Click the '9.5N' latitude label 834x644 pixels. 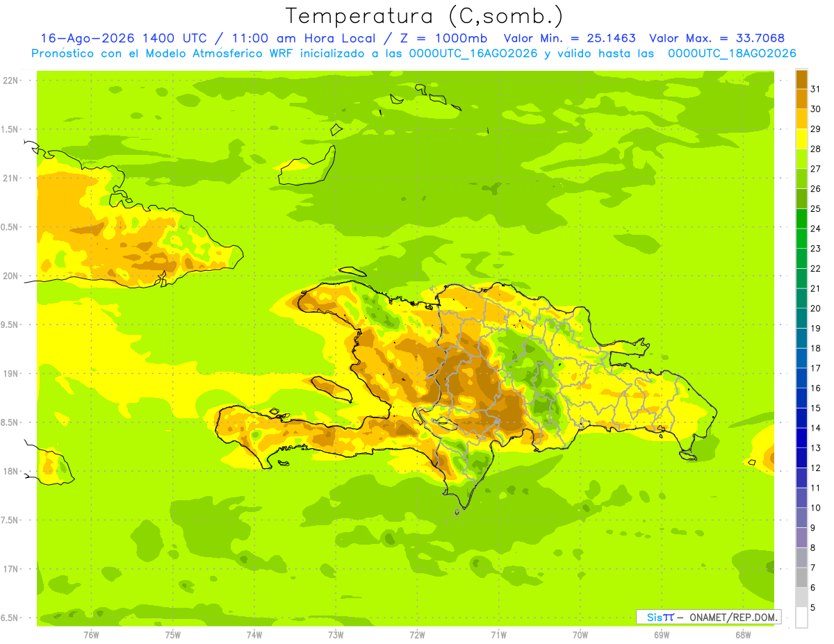click(9, 324)
